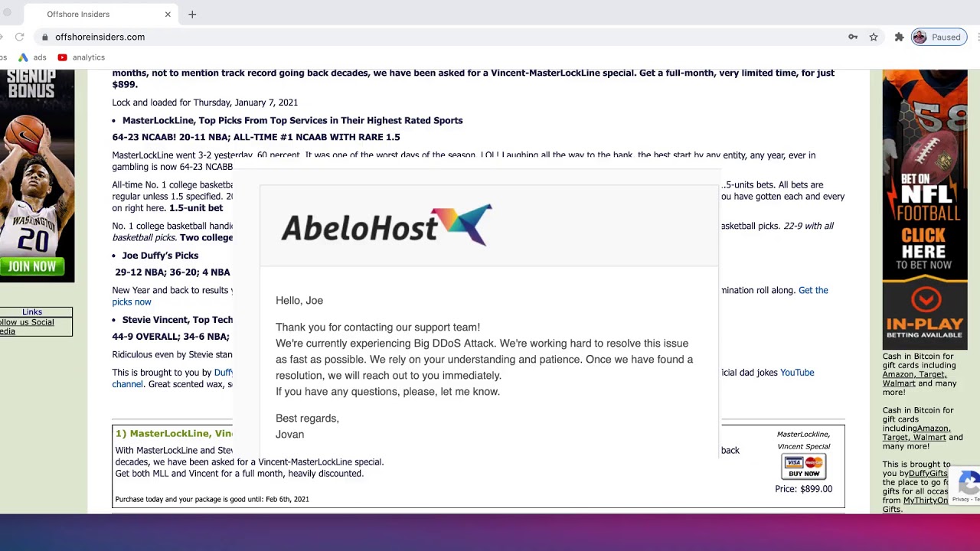This screenshot has width=980, height=551.
Task: Reload the page
Action: pos(19,37)
